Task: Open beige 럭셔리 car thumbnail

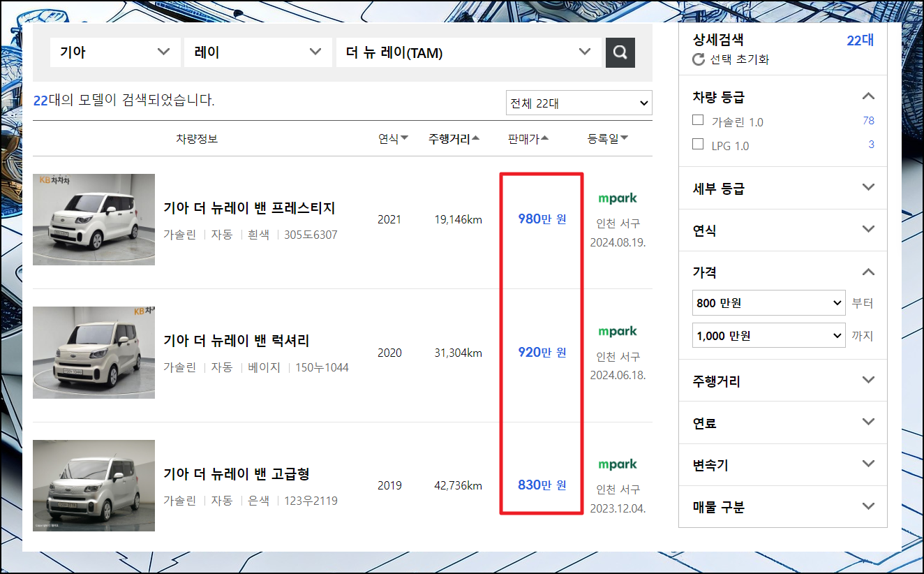Action: [94, 353]
